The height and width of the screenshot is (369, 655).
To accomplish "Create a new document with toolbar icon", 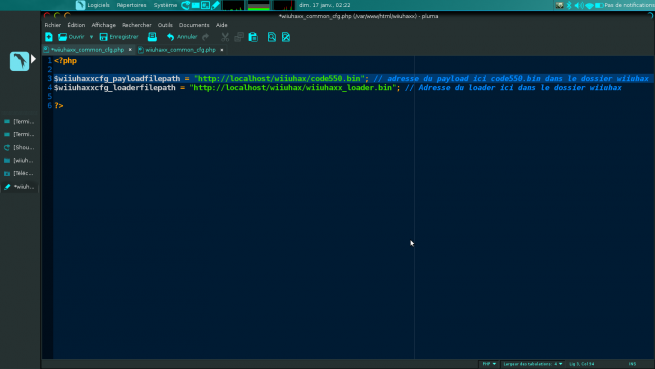I will click(x=49, y=37).
